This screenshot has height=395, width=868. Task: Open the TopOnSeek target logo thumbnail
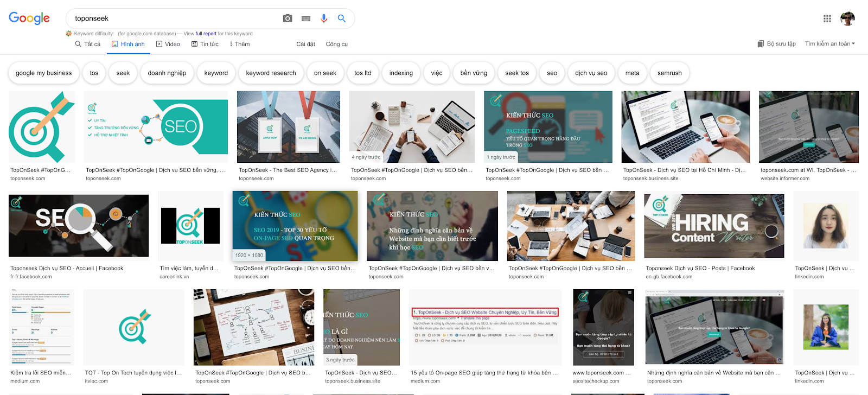pos(42,127)
